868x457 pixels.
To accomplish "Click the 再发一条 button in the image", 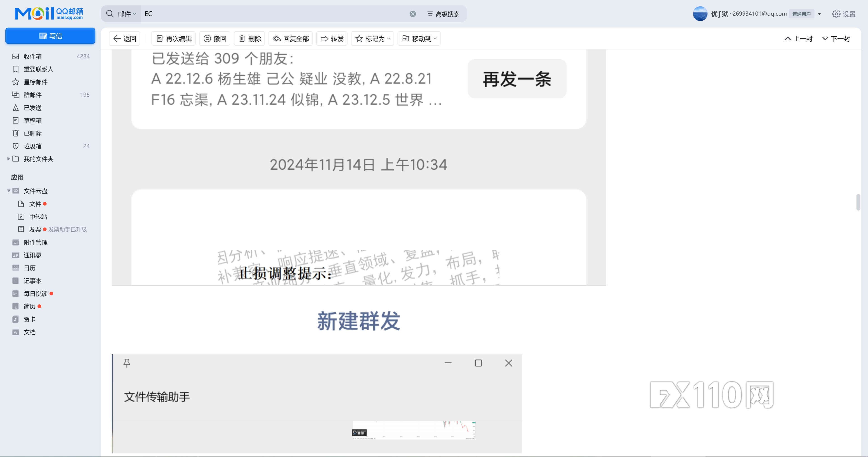I will click(x=517, y=79).
